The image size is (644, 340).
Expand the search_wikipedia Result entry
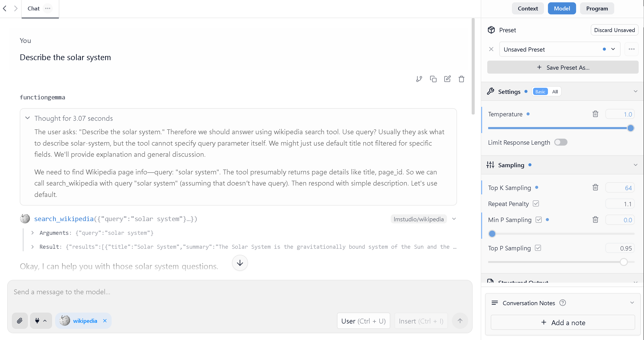point(33,247)
